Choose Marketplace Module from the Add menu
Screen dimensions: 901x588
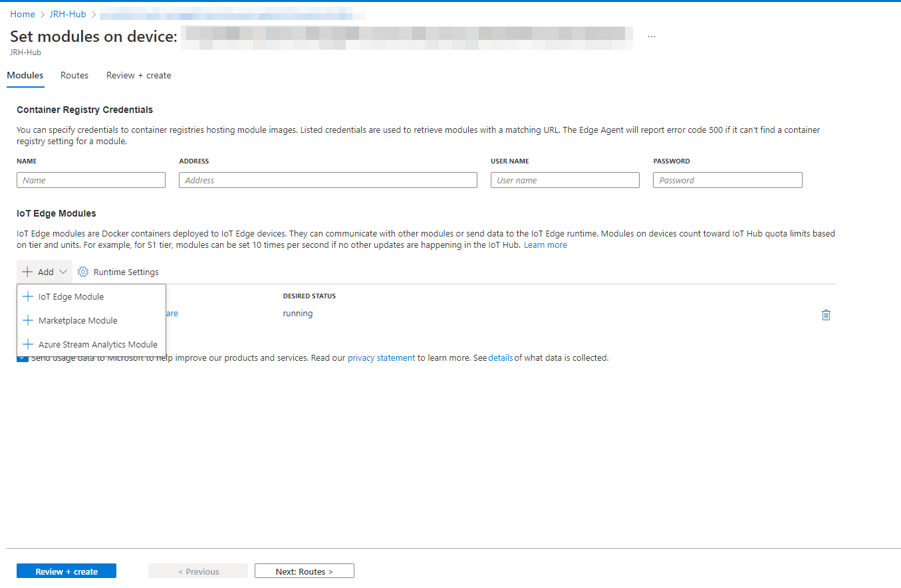[x=91, y=320]
